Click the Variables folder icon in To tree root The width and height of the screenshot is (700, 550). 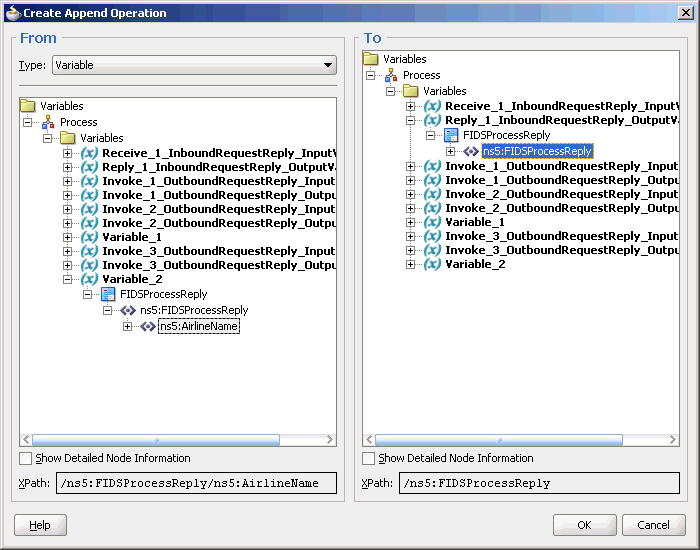coord(371,59)
